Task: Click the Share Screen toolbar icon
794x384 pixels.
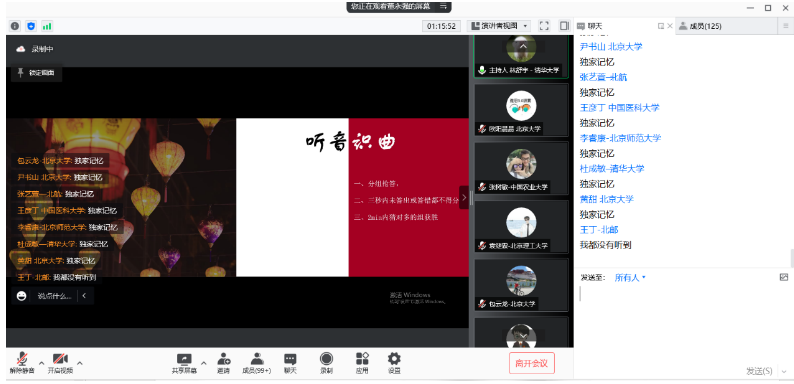Action: (184, 363)
